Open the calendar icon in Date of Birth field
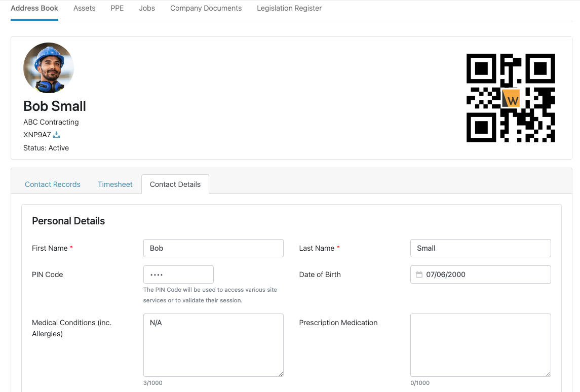580x392 pixels. pyautogui.click(x=418, y=275)
